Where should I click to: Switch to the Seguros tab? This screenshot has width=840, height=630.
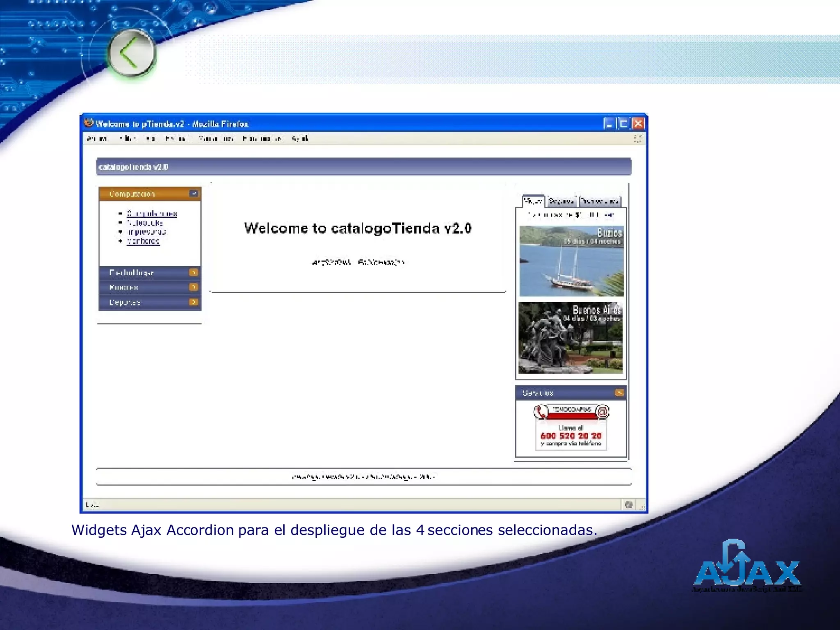pos(561,201)
